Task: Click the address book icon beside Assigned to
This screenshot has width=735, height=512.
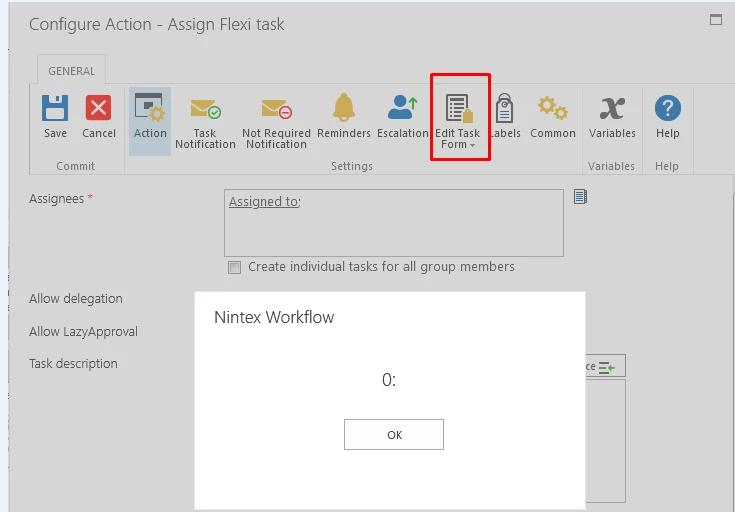Action: 580,196
